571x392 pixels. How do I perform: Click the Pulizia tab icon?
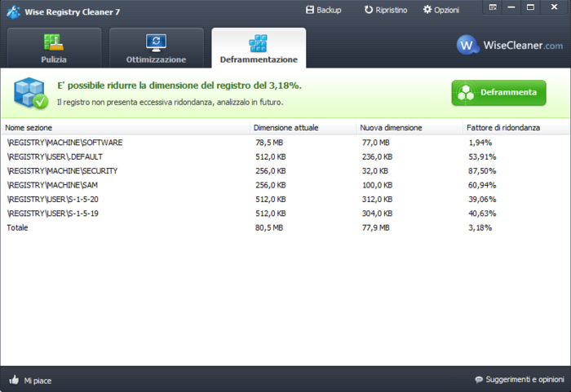click(54, 42)
